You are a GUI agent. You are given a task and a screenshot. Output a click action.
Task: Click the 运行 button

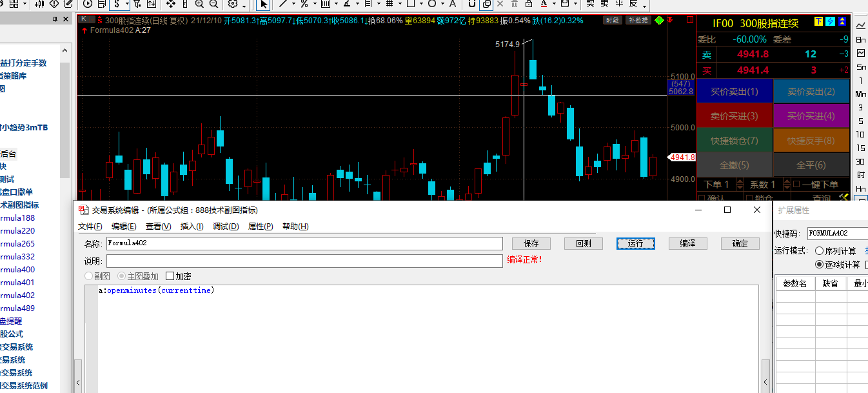coord(636,243)
